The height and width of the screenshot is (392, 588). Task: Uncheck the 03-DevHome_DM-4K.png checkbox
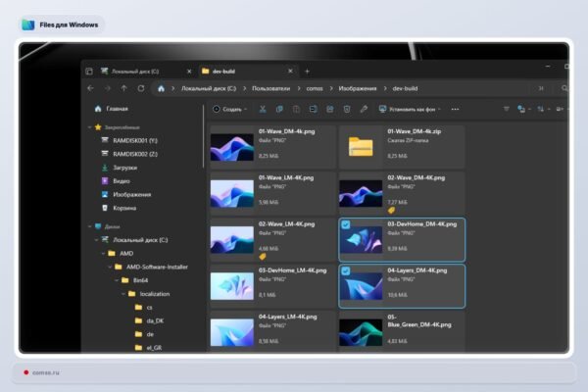point(346,224)
